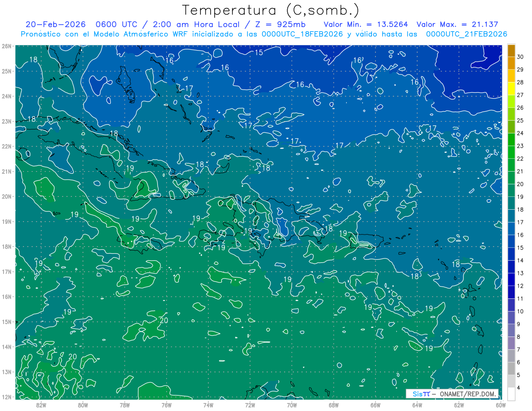Image resolution: width=532 pixels, height=411 pixels.
Task: Click the "78W" longitude label
Action: (125, 405)
